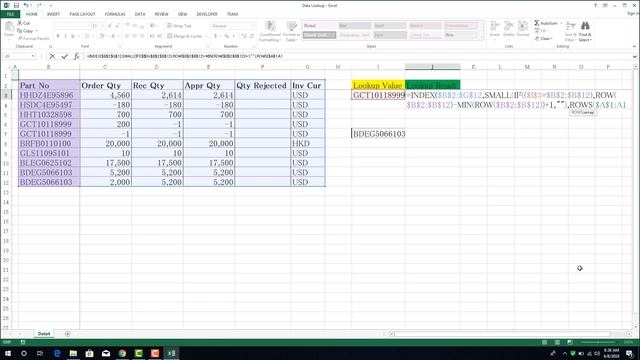
Task: Switch to Normal view in the status bar
Action: pos(544,342)
